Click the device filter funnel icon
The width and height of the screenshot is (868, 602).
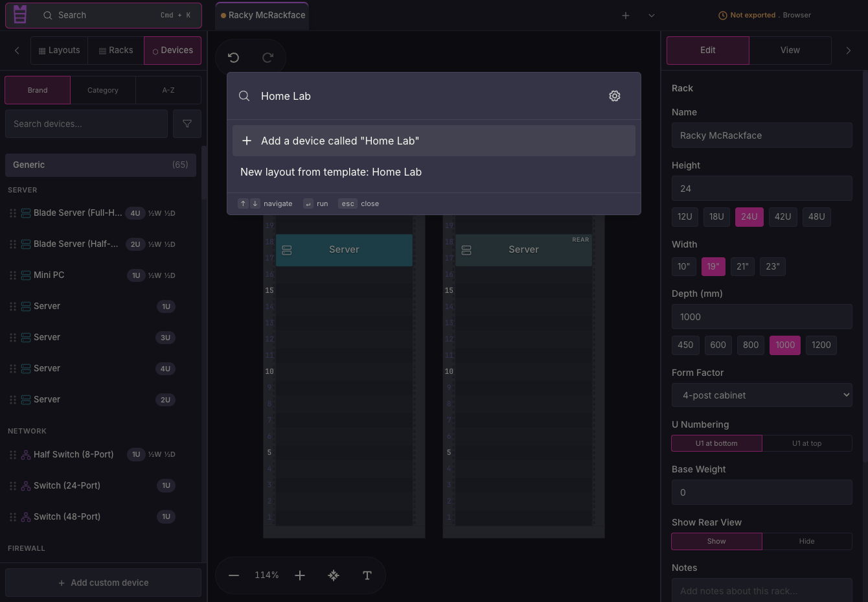point(187,124)
